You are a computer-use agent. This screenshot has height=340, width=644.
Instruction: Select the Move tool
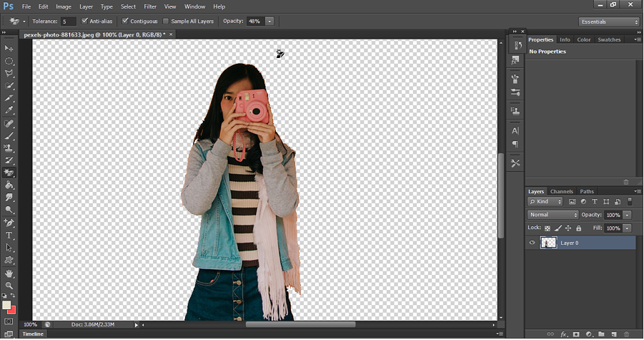[x=9, y=48]
